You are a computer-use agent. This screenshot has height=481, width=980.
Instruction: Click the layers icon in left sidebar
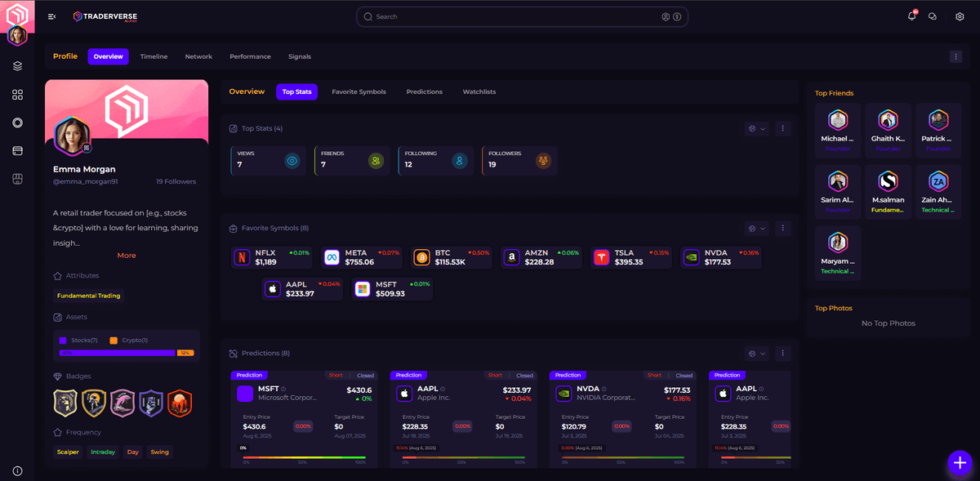(17, 66)
